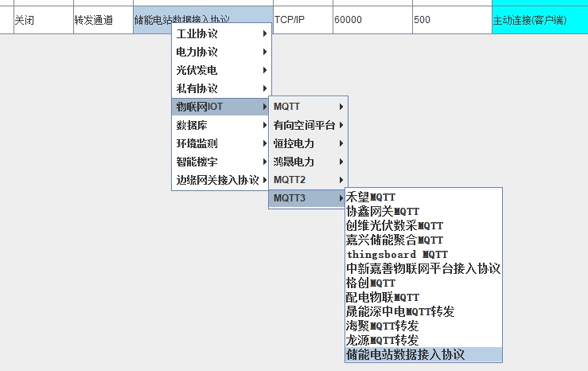Click the TCP/IP table cell
588x371 pixels.
click(x=303, y=20)
